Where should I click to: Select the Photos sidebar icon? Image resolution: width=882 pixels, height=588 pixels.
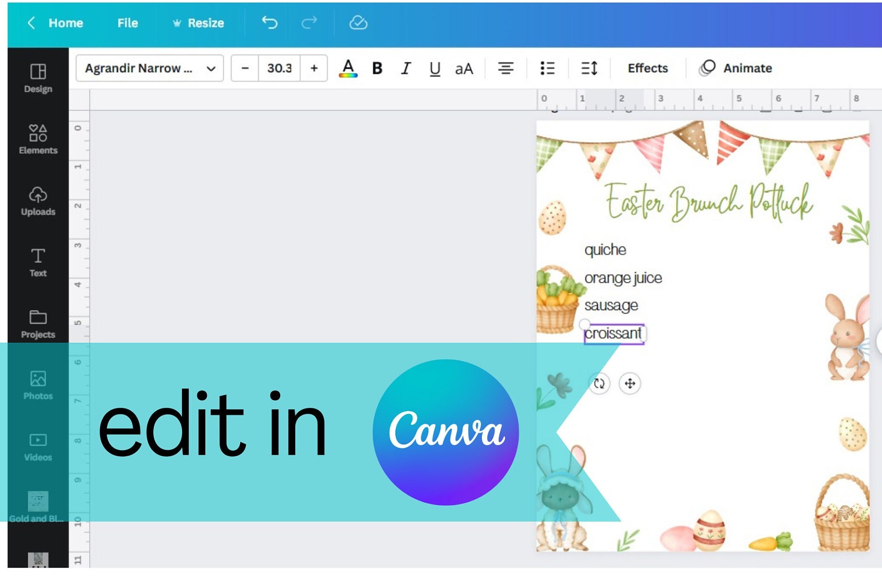(x=37, y=381)
